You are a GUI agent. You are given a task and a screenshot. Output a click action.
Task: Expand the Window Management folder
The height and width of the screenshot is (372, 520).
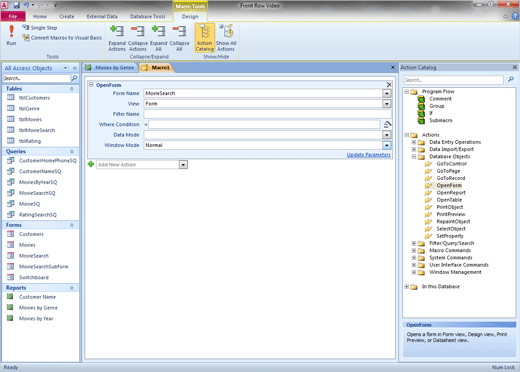click(x=414, y=272)
